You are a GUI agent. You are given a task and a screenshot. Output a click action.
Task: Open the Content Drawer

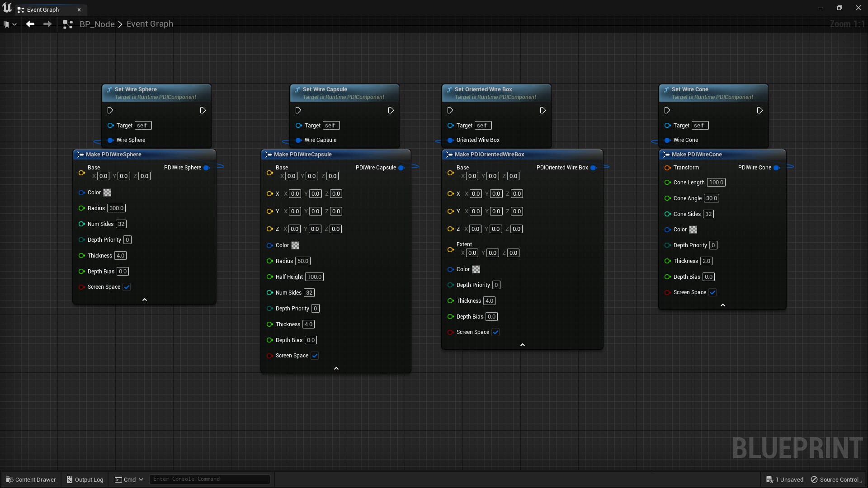[31, 479]
